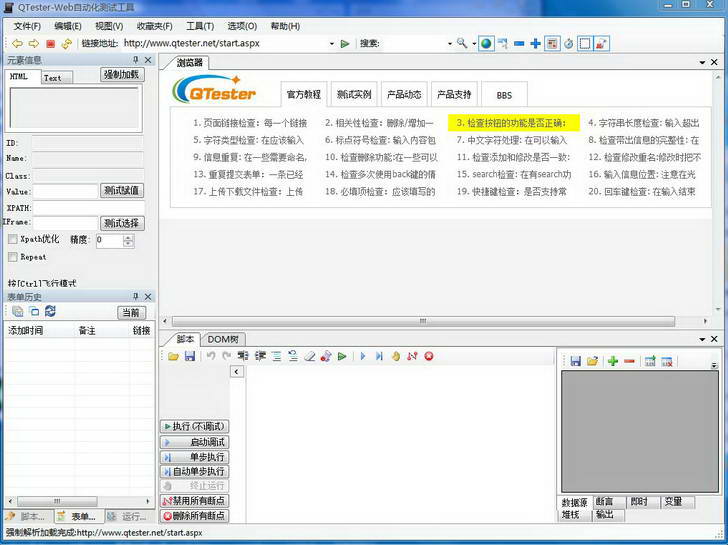The width and height of the screenshot is (728, 545).
Task: Toggle the Repeat checkbox
Action: click(x=12, y=257)
